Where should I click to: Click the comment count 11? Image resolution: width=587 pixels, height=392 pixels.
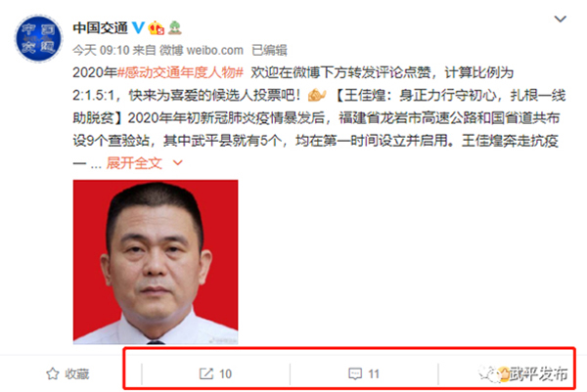point(374,374)
